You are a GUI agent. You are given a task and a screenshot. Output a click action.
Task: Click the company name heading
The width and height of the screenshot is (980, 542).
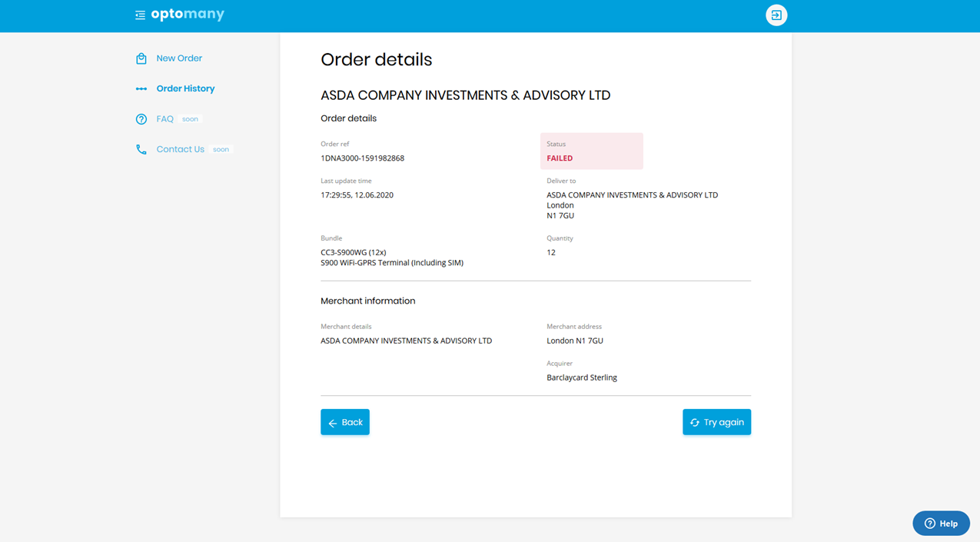point(465,95)
